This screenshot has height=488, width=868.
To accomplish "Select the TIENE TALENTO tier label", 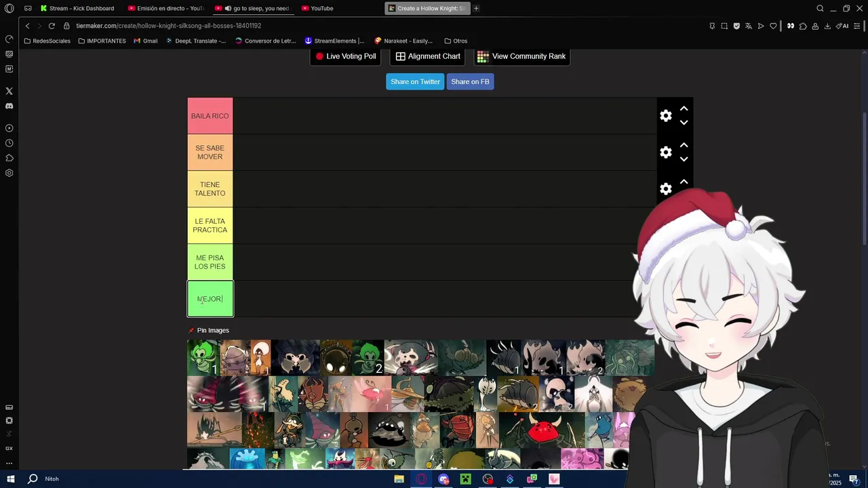I will (210, 189).
